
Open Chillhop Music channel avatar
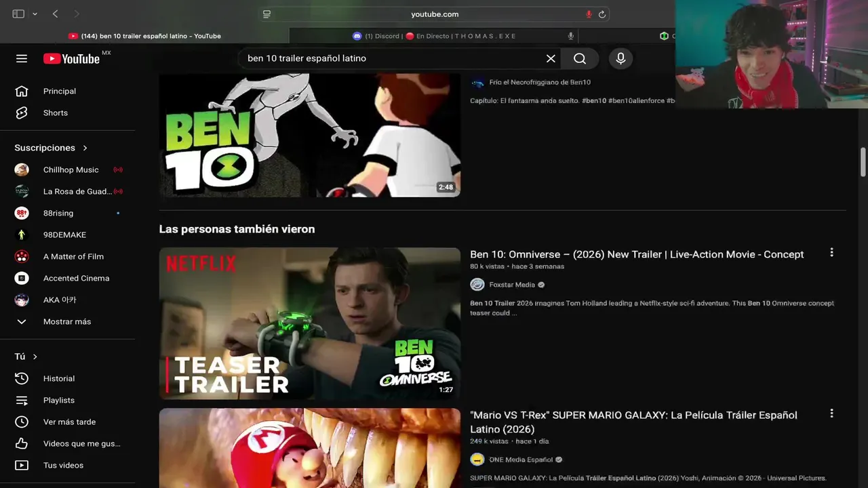(22, 169)
